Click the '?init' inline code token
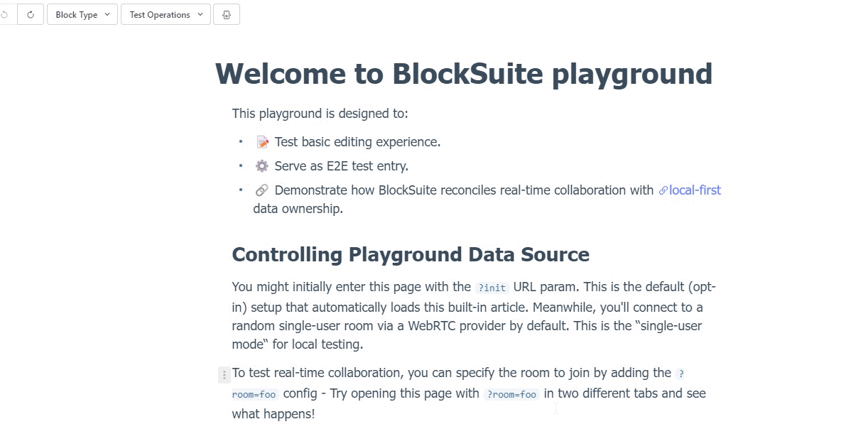Image resolution: width=868 pixels, height=424 pixels. (492, 287)
